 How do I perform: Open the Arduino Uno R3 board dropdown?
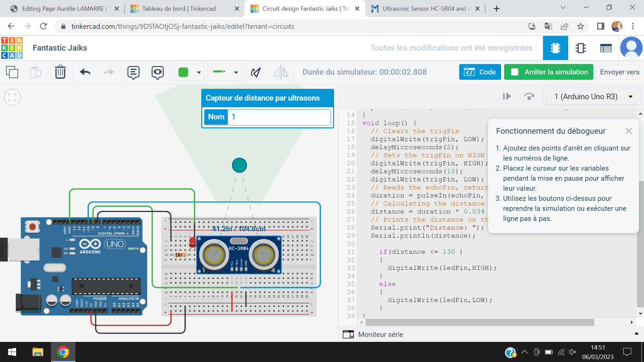click(593, 97)
